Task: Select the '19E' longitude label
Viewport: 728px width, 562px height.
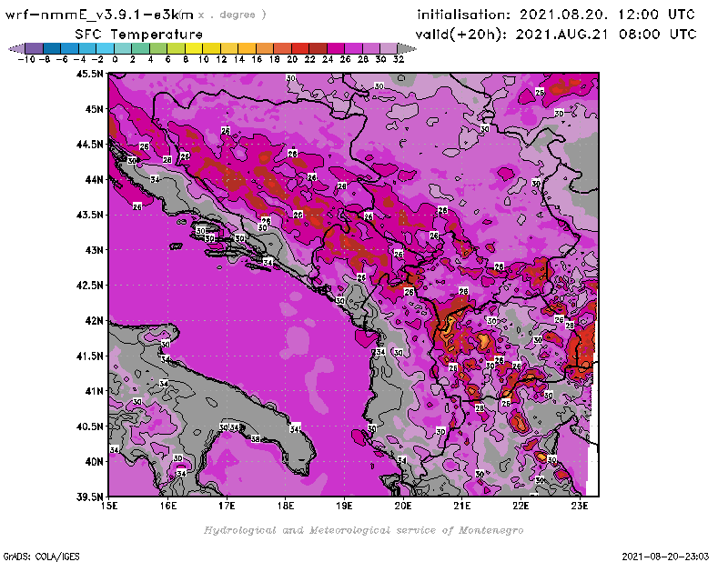Action: 344,506
